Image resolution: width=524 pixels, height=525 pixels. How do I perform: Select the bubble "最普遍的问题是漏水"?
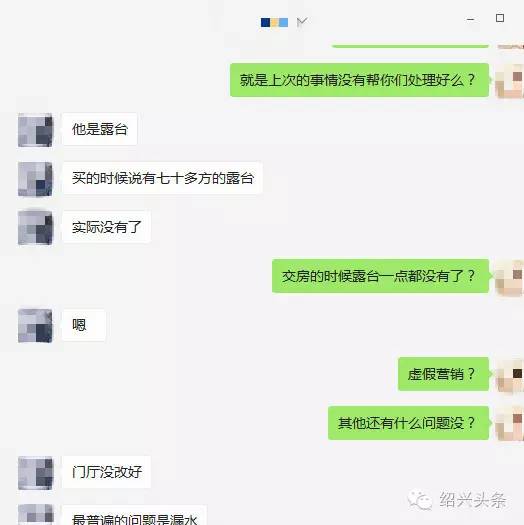pos(134,516)
